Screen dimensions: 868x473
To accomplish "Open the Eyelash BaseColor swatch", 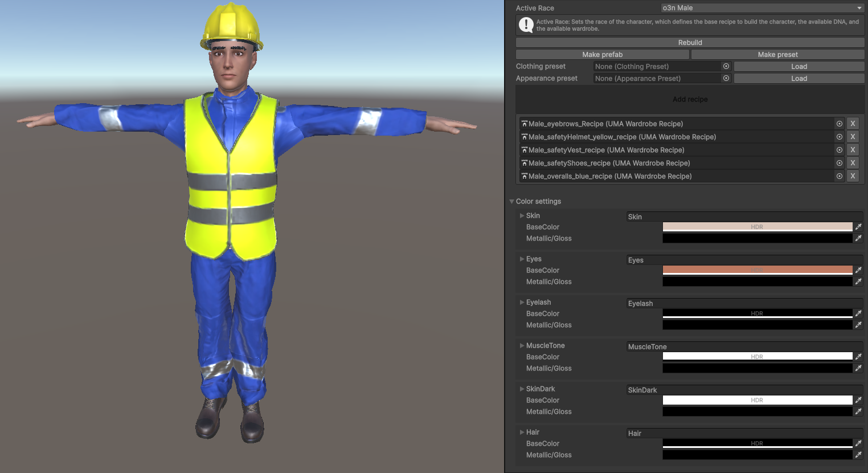I will (758, 313).
